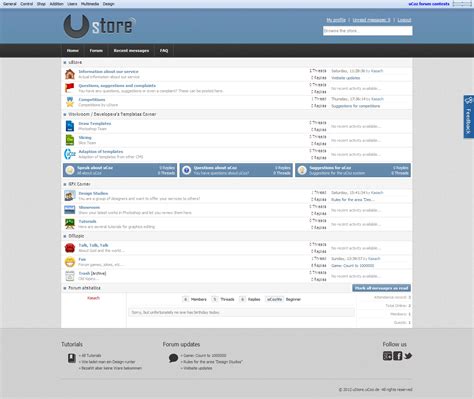This screenshot has height=399, width=474.
Task: Click the picture icon beside Showroom
Action: [70, 210]
